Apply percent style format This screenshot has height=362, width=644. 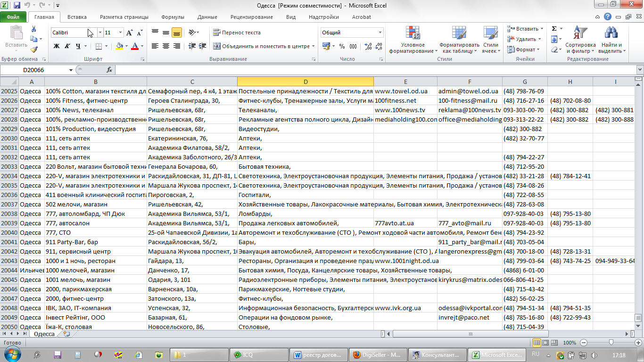341,46
